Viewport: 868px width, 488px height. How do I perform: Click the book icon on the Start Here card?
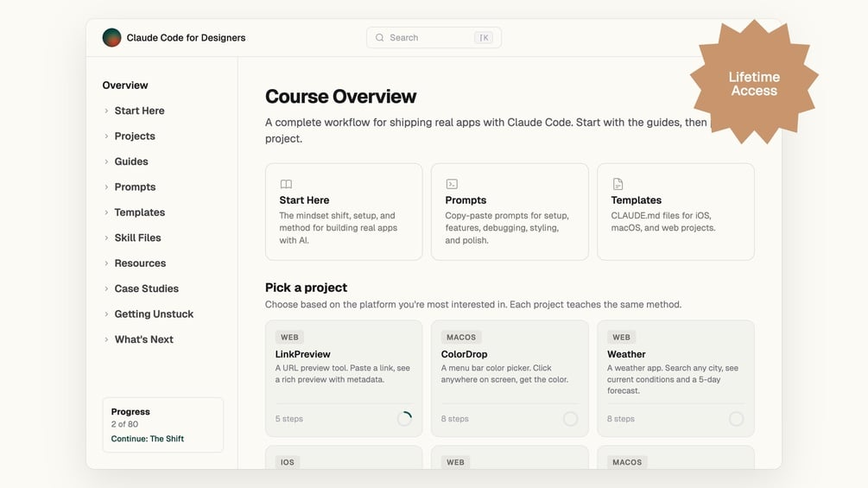tap(286, 184)
